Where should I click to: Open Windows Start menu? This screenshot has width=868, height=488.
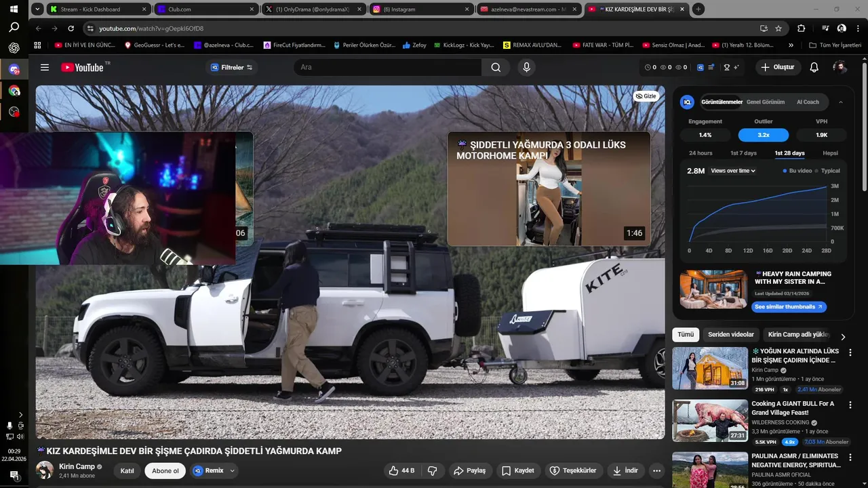coord(14,9)
